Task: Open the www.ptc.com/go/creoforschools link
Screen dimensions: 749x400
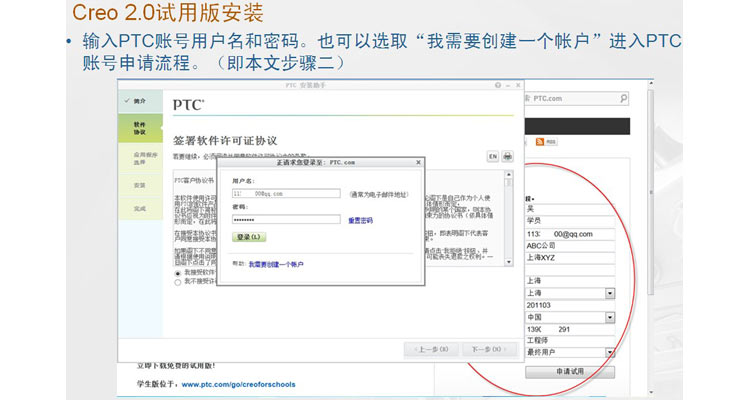Action: click(x=238, y=384)
